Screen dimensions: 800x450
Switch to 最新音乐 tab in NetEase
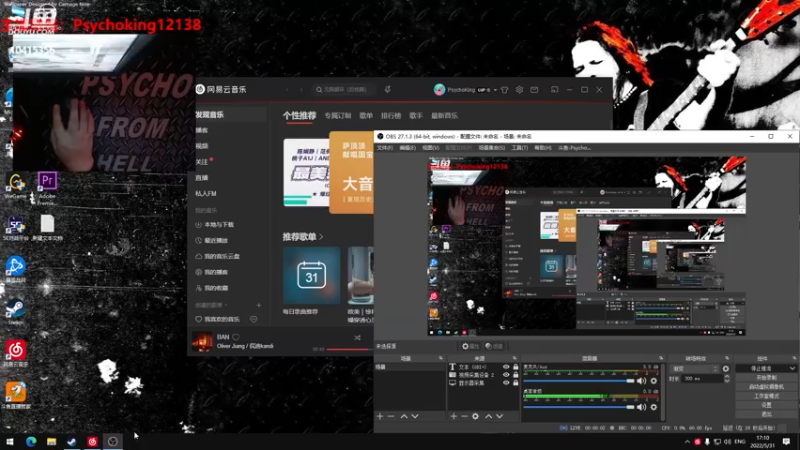tap(444, 116)
